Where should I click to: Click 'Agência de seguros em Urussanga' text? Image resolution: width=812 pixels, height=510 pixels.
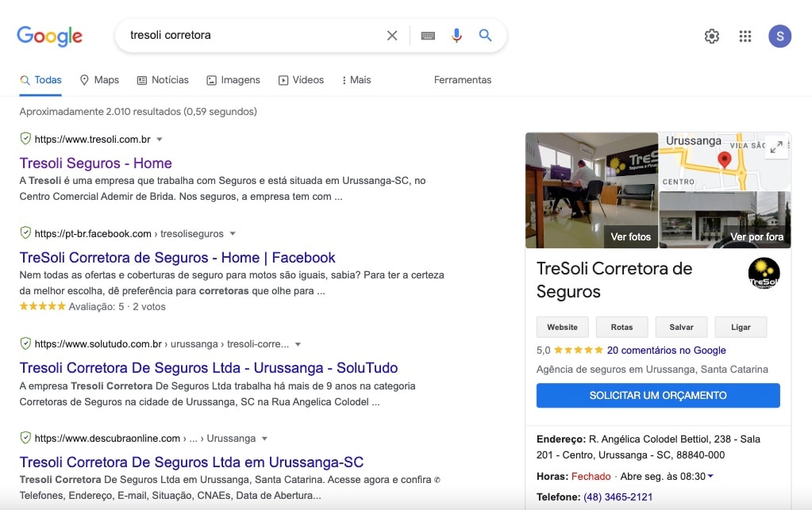tap(652, 370)
